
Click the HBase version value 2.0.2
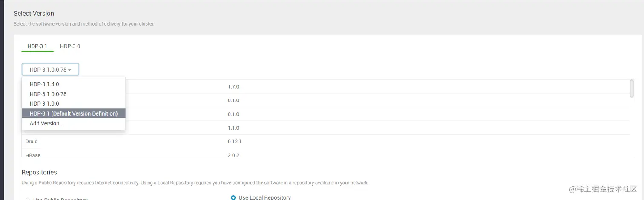(233, 155)
